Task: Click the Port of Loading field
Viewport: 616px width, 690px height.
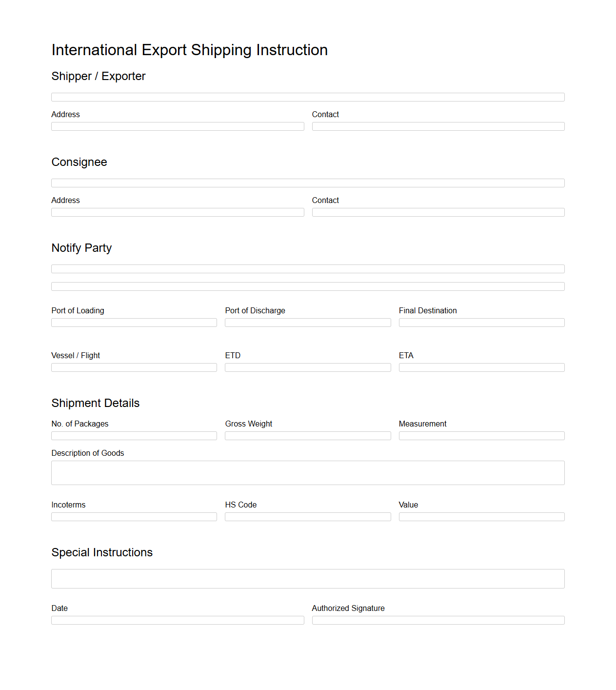Action: pos(134,322)
